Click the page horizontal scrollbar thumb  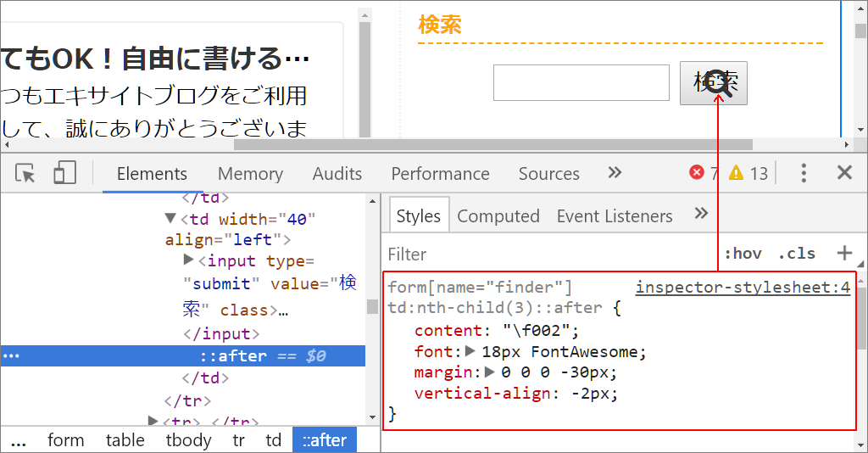pyautogui.click(x=492, y=145)
